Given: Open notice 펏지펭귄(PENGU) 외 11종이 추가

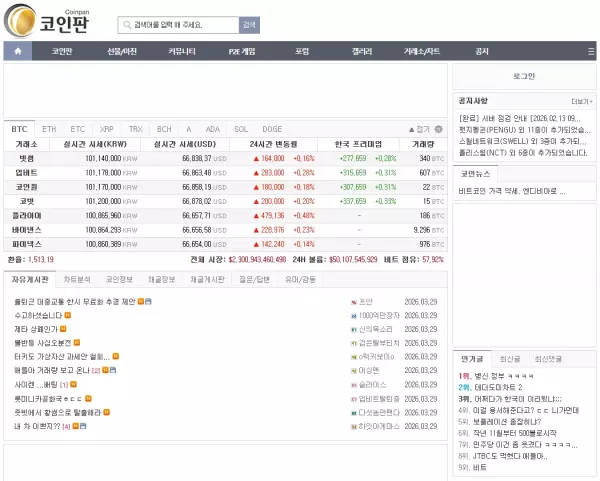Looking at the screenshot, I should coord(525,130).
